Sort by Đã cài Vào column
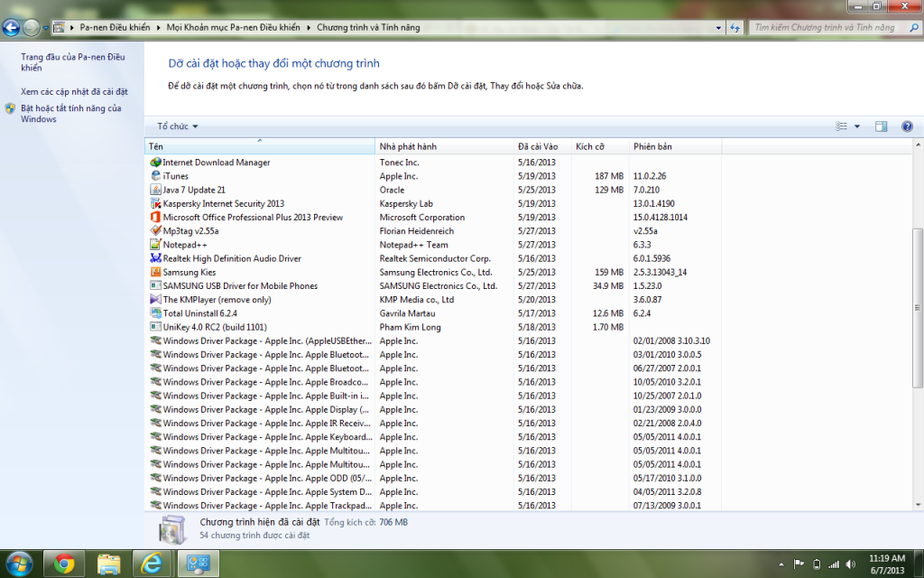 coord(542,146)
